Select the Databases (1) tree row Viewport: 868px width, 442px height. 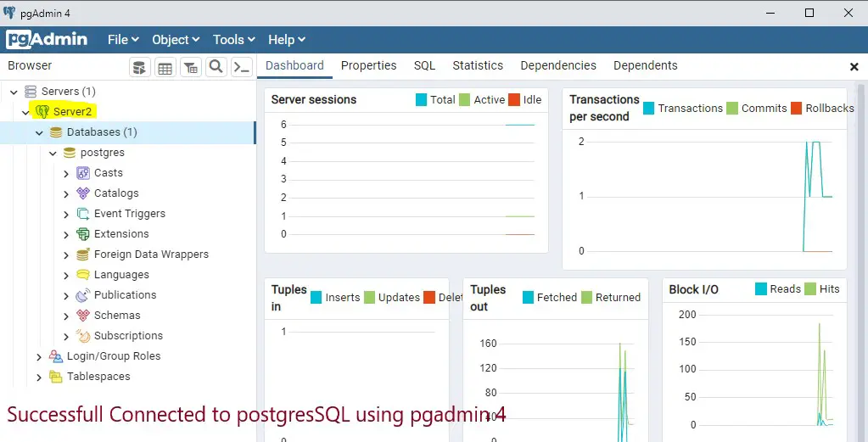click(127, 132)
